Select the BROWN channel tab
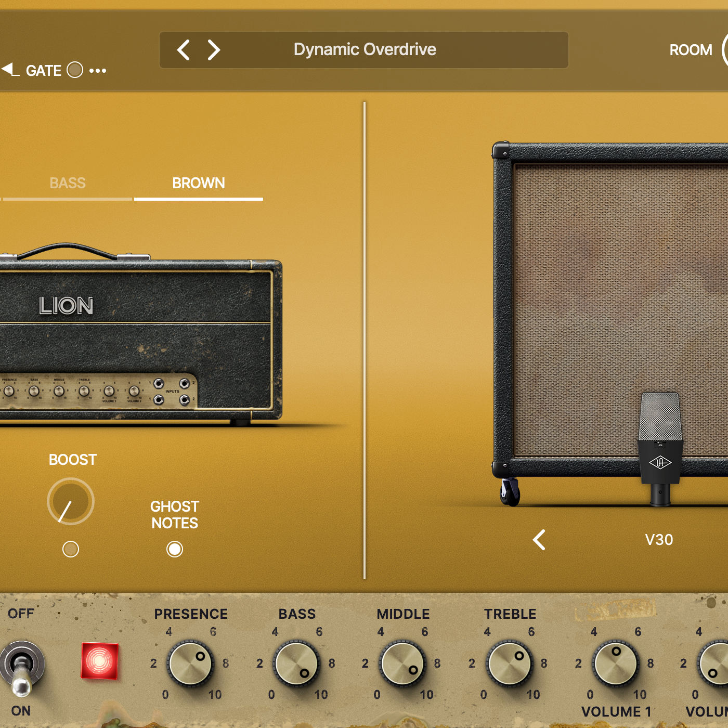Screen dimensions: 728x728 click(198, 183)
